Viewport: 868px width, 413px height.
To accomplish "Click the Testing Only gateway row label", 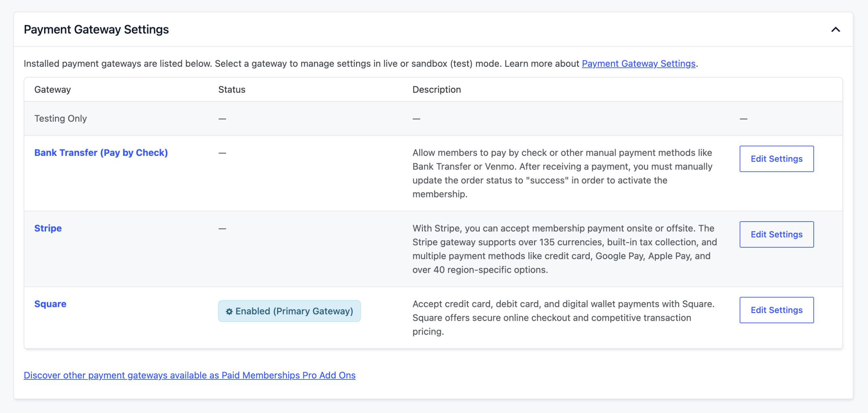I will point(61,119).
